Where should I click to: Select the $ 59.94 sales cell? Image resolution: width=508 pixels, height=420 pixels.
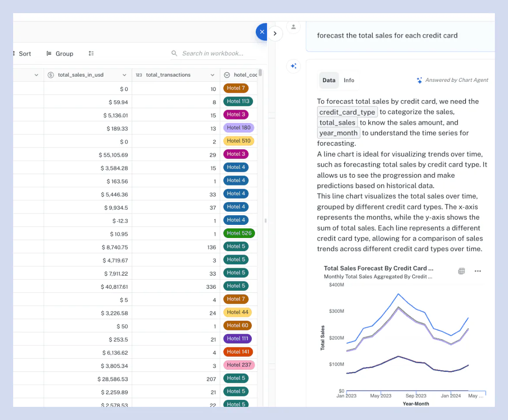pyautogui.click(x=88, y=102)
